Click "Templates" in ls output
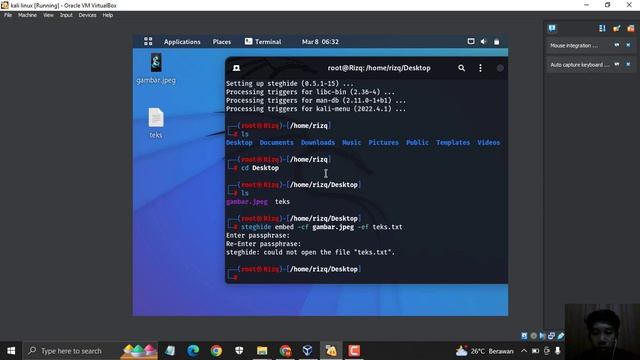This screenshot has height=360, width=640. pos(453,142)
